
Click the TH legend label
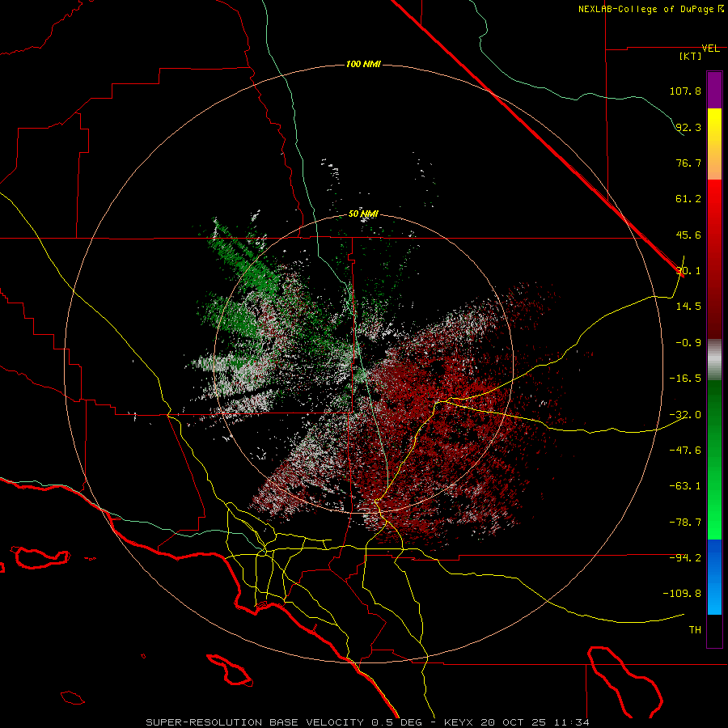695,630
